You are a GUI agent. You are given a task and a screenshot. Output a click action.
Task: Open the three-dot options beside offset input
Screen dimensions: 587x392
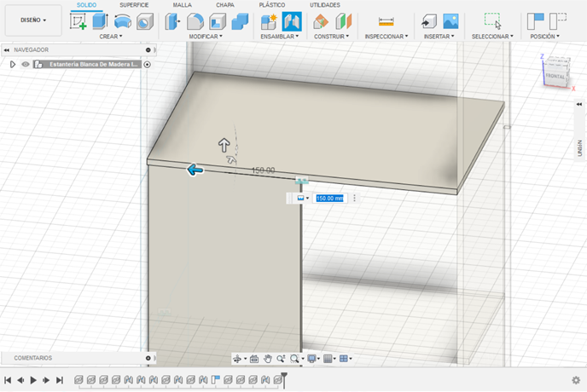[355, 199]
